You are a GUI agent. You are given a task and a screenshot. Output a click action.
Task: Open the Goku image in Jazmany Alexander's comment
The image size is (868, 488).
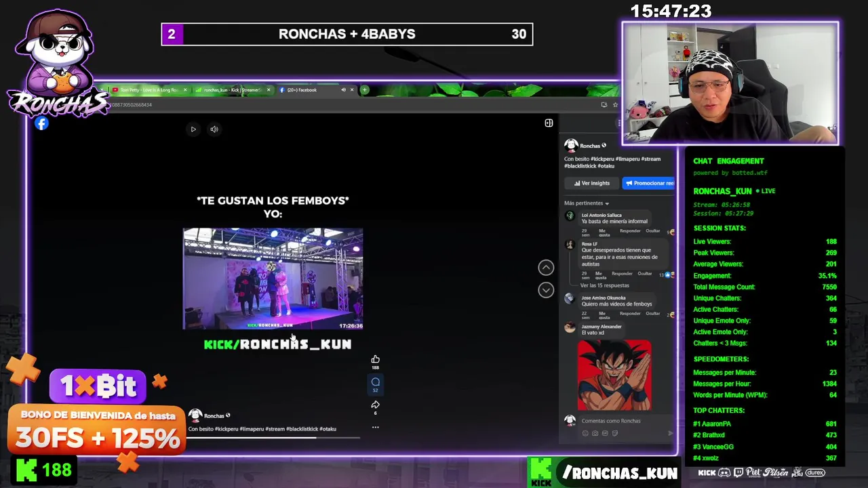click(614, 375)
